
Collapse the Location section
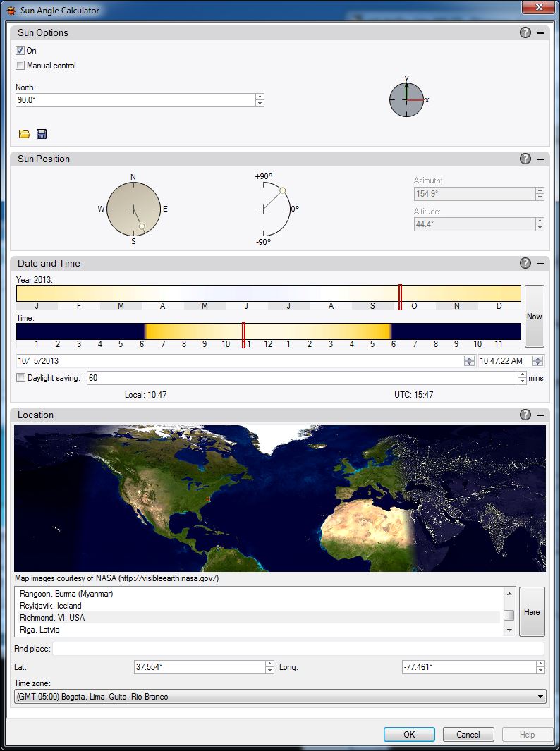[540, 415]
